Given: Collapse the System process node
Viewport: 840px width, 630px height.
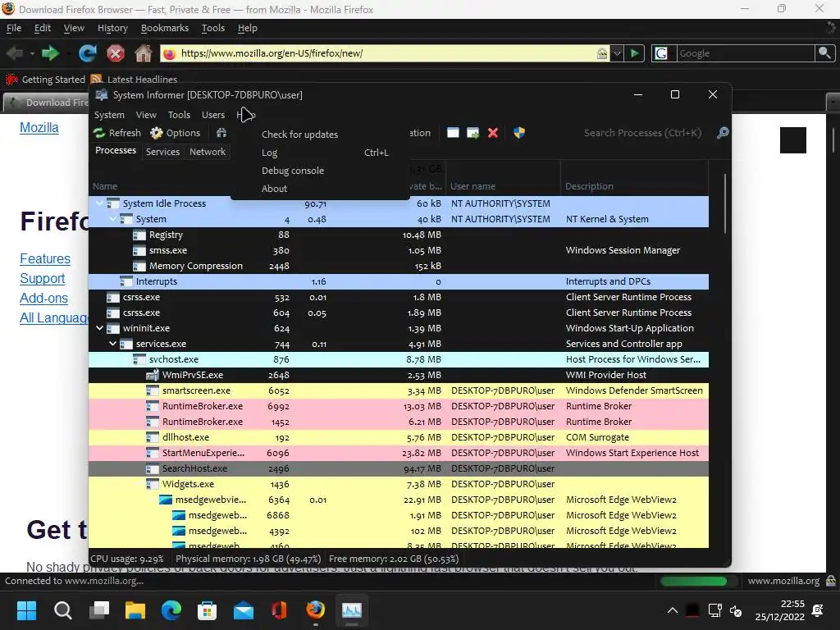Looking at the screenshot, I should (x=112, y=219).
